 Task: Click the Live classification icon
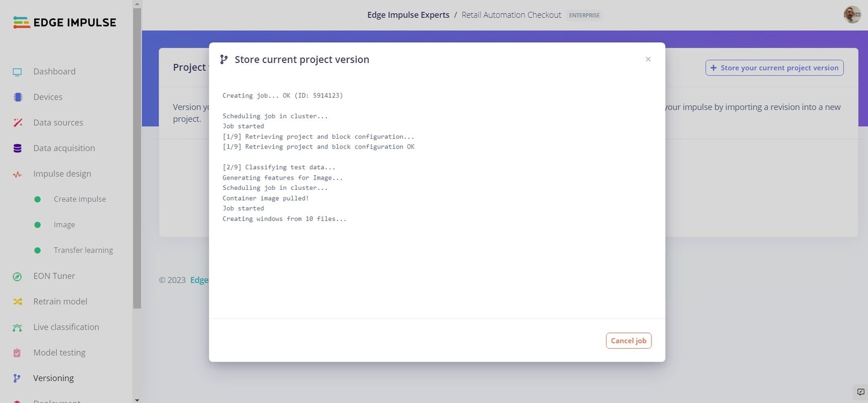(x=17, y=328)
